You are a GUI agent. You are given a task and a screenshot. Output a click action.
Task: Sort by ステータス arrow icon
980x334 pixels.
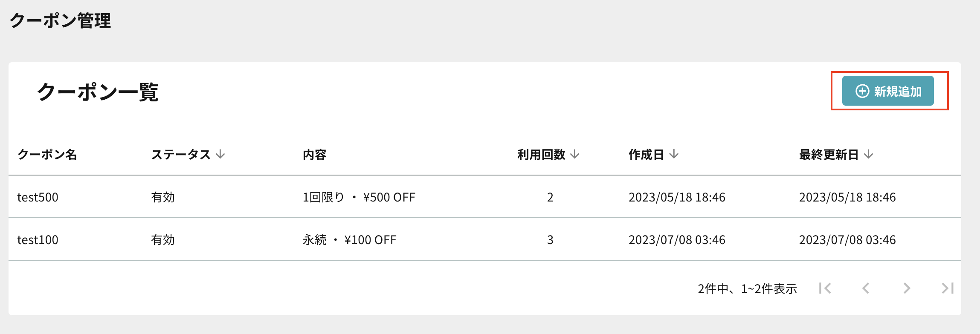click(x=220, y=154)
